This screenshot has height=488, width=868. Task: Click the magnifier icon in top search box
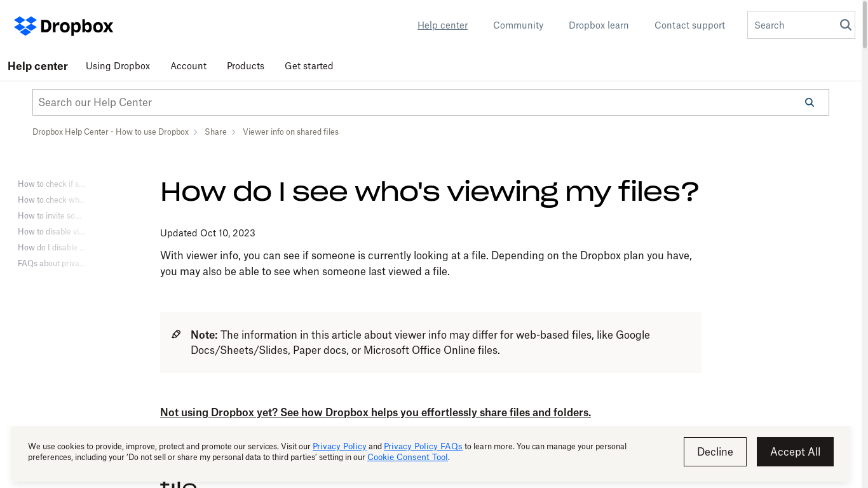(x=845, y=25)
